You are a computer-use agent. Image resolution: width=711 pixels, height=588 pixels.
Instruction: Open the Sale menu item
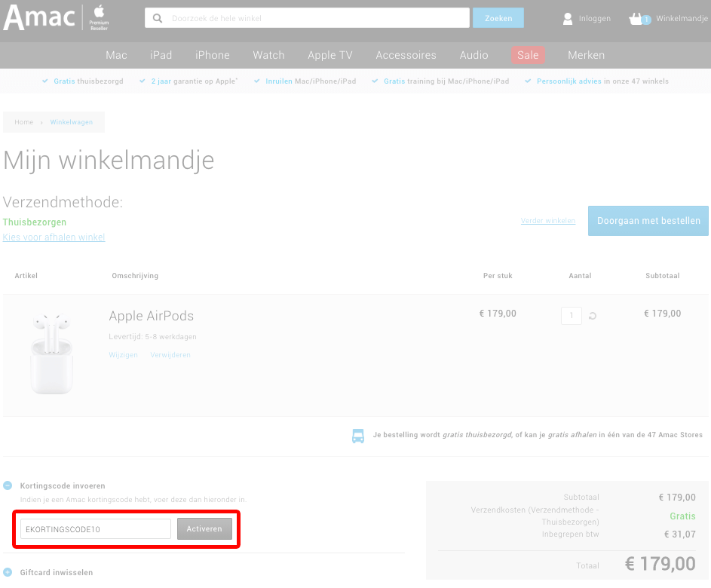click(x=528, y=55)
